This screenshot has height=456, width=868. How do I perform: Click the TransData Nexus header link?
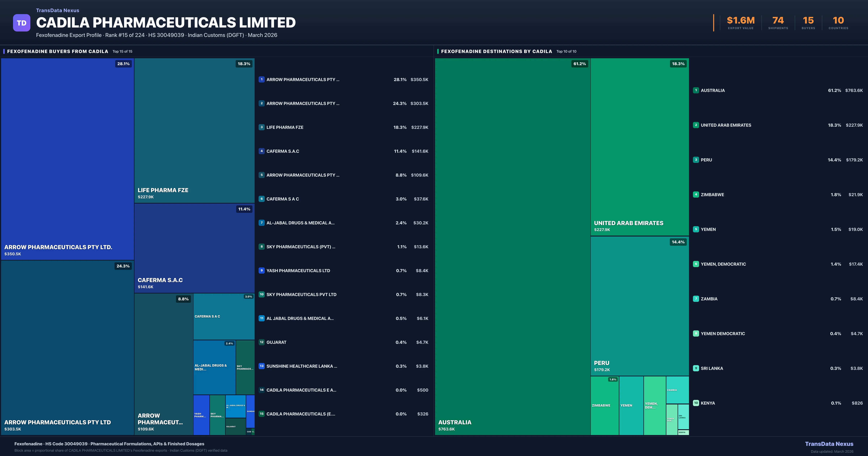(58, 10)
